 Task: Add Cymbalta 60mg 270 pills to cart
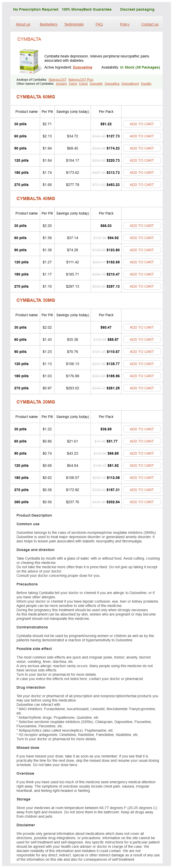point(142,185)
